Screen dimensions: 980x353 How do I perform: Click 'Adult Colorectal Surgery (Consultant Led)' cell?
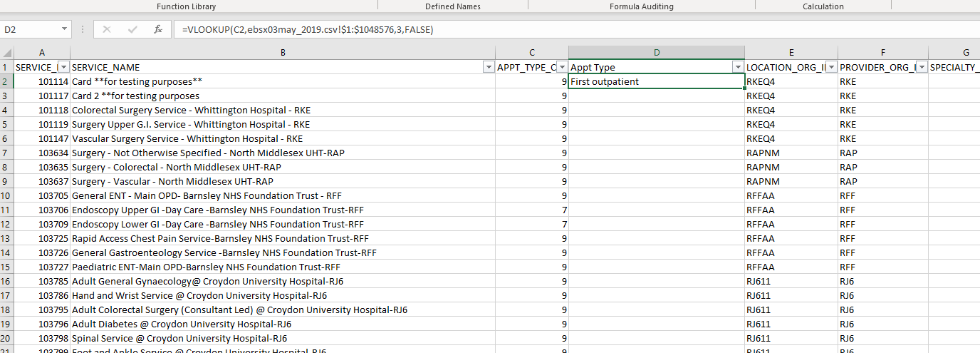click(283, 309)
